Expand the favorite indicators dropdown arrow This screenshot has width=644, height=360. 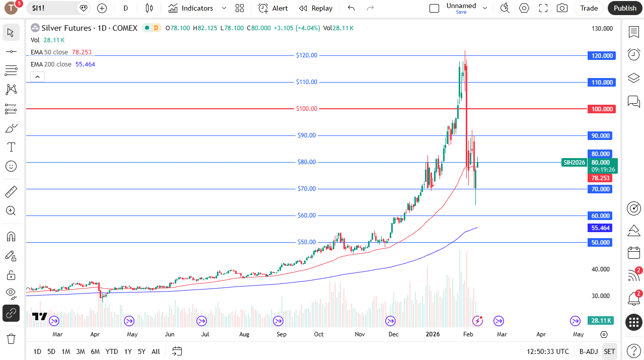click(224, 8)
